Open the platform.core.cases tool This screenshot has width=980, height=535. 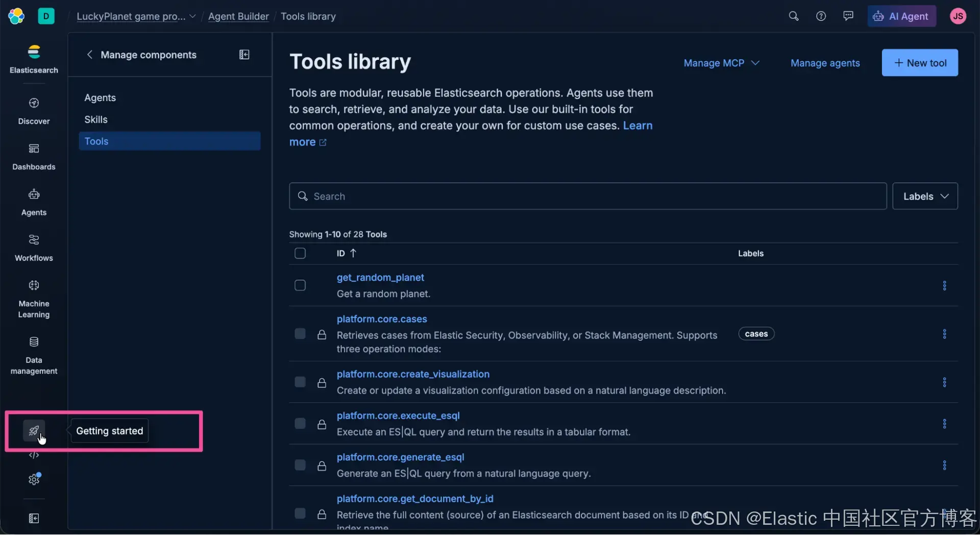pyautogui.click(x=382, y=319)
